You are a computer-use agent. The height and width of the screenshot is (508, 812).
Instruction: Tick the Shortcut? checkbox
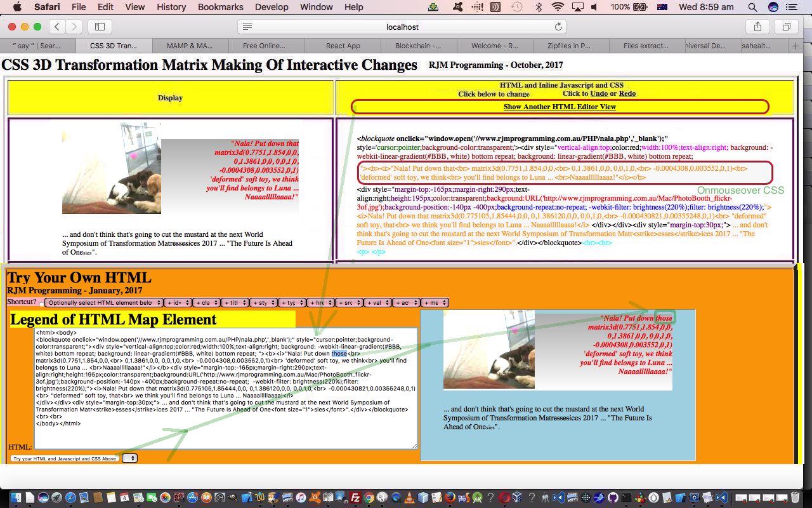point(42,304)
